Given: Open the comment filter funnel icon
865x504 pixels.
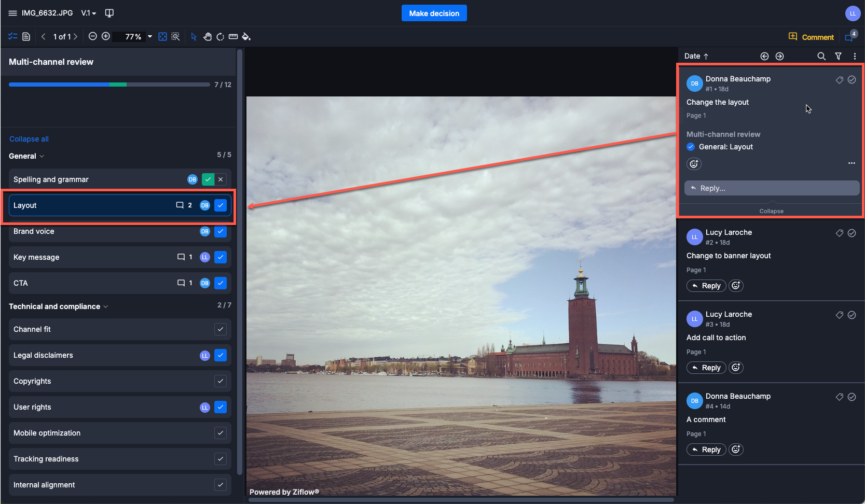Looking at the screenshot, I should point(838,56).
